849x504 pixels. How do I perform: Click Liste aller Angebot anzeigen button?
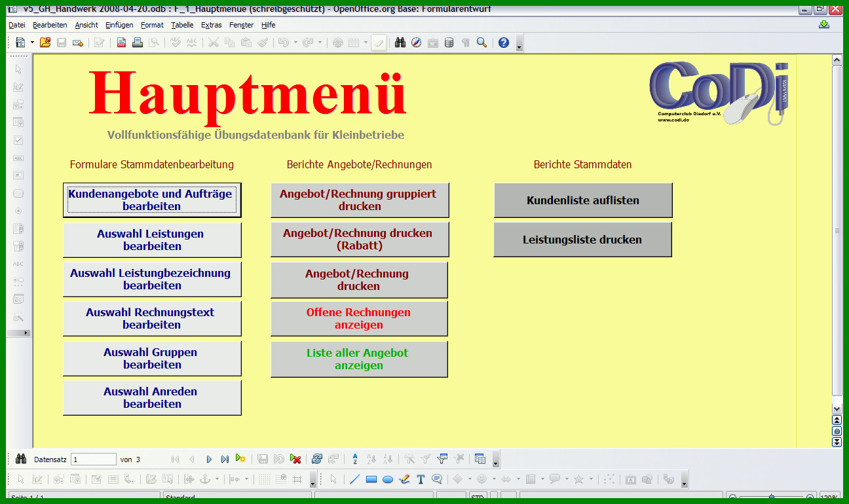pos(359,359)
